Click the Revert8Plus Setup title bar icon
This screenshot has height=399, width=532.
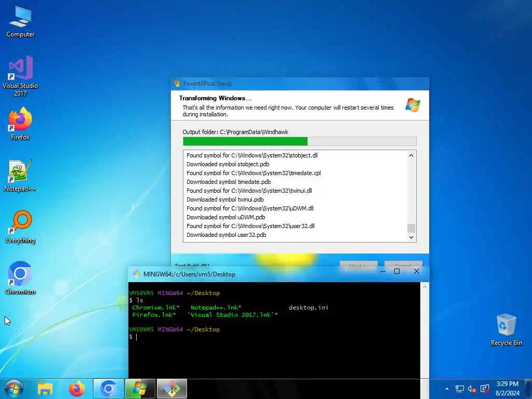(x=177, y=84)
